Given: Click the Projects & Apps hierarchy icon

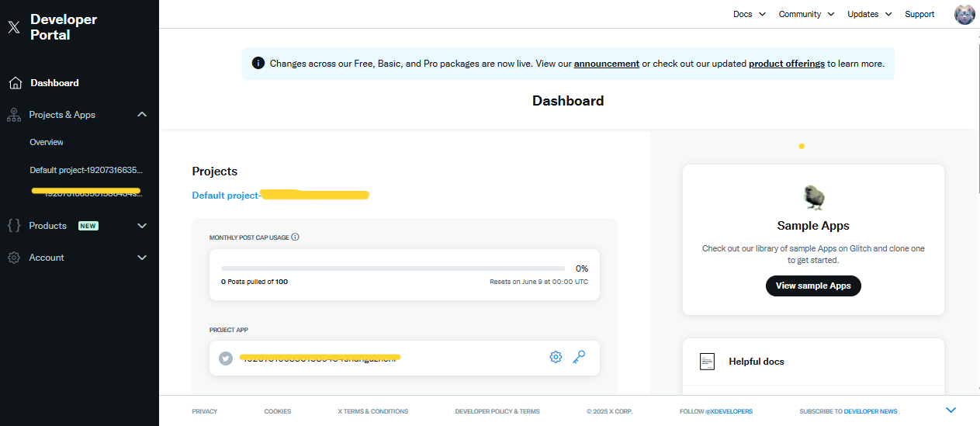Looking at the screenshot, I should [14, 115].
